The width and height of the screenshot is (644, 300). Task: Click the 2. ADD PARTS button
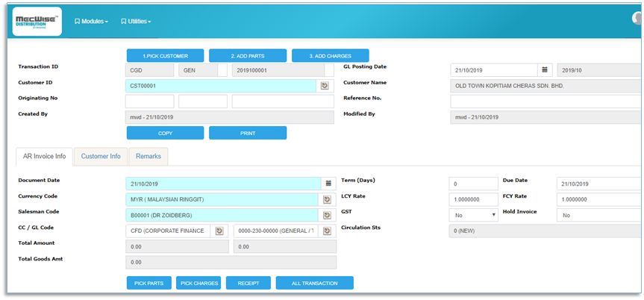coord(248,56)
